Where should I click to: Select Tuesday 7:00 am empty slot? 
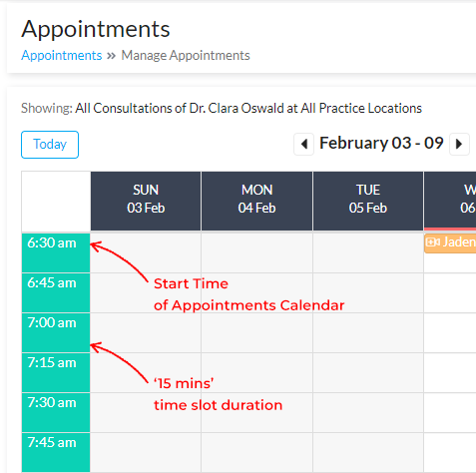point(368,332)
